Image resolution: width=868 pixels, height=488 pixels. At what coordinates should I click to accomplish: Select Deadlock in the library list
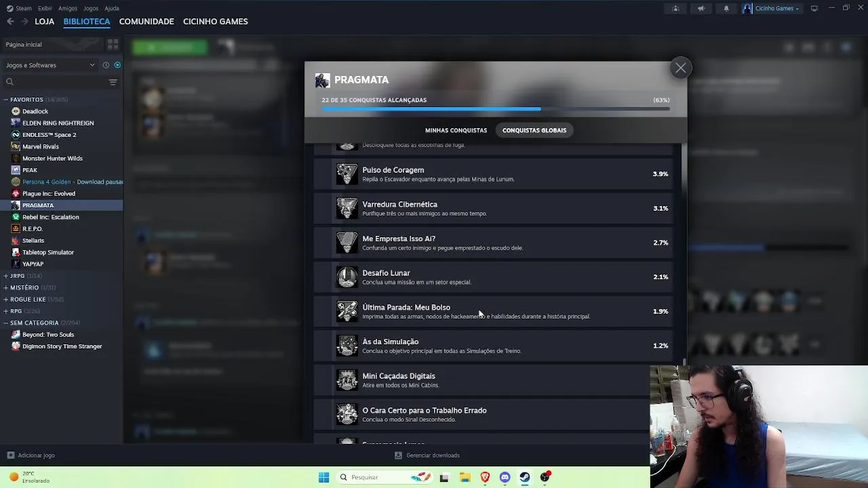(x=35, y=111)
